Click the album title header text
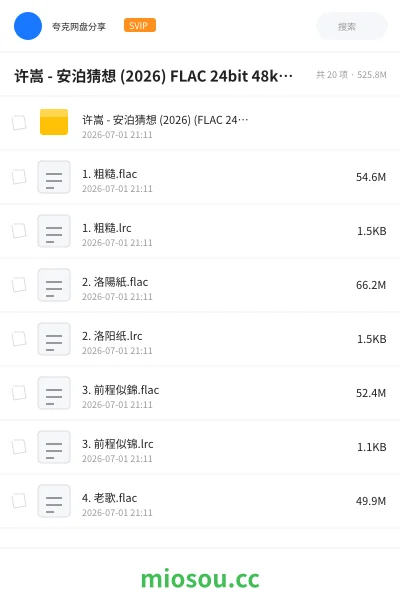The width and height of the screenshot is (400, 600). tap(153, 76)
